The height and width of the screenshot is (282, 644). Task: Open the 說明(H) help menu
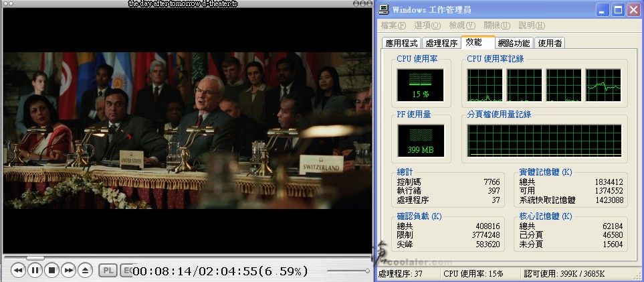point(532,25)
